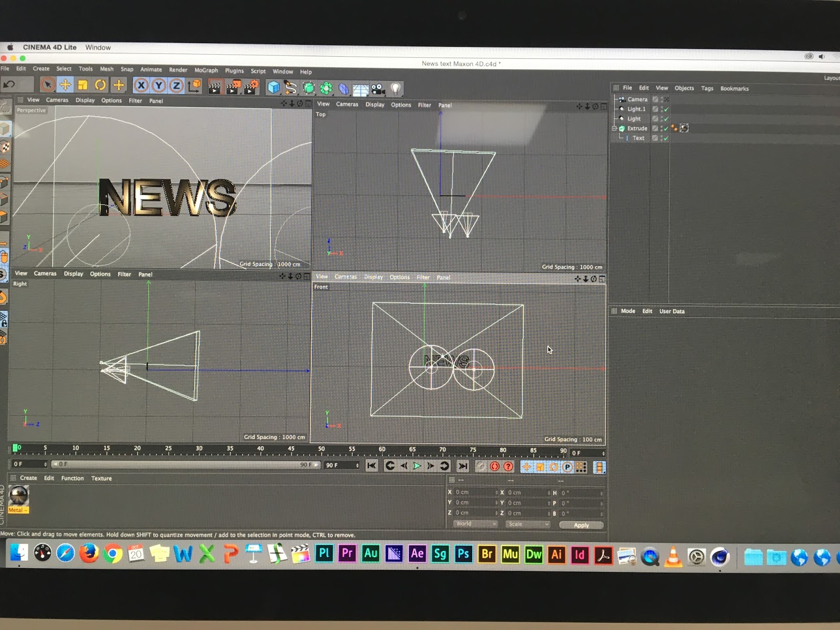Collapse the Extrude object tree

pos(614,129)
